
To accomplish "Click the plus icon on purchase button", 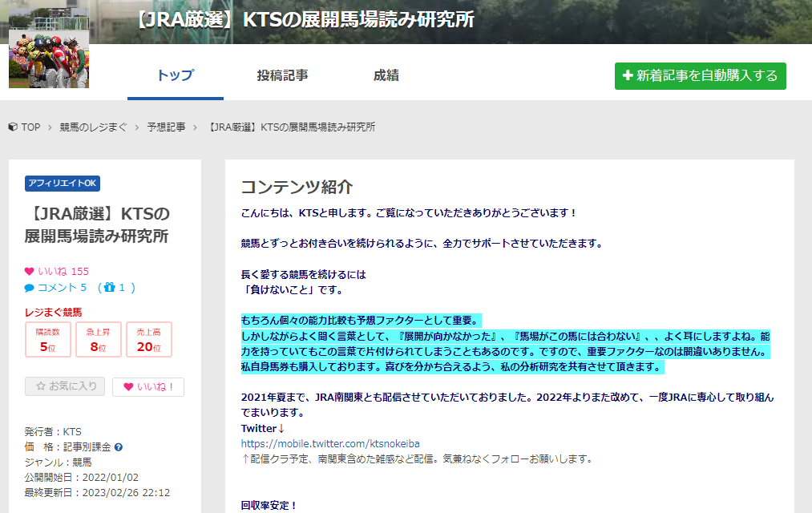I will pyautogui.click(x=628, y=75).
